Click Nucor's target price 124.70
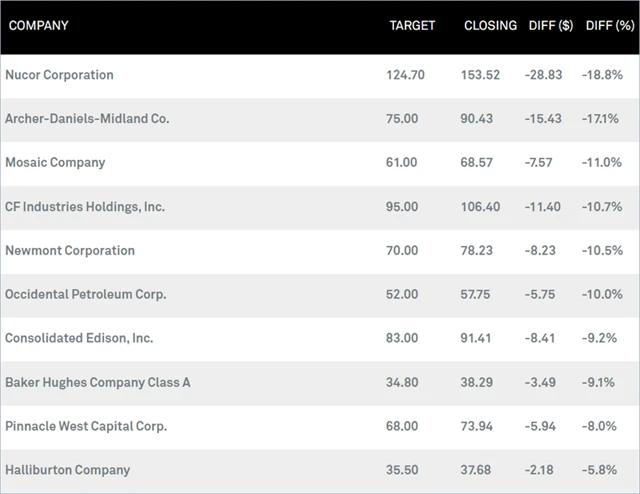 click(405, 75)
